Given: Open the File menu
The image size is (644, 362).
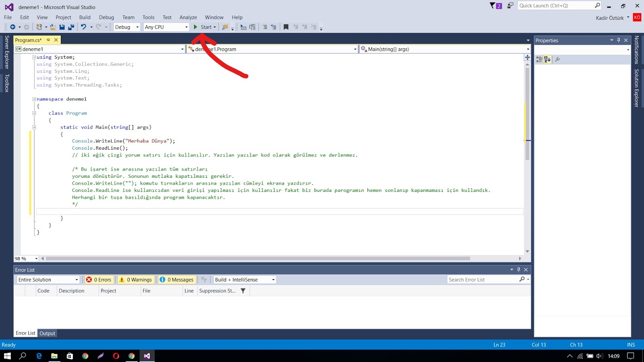Looking at the screenshot, I should tap(8, 17).
